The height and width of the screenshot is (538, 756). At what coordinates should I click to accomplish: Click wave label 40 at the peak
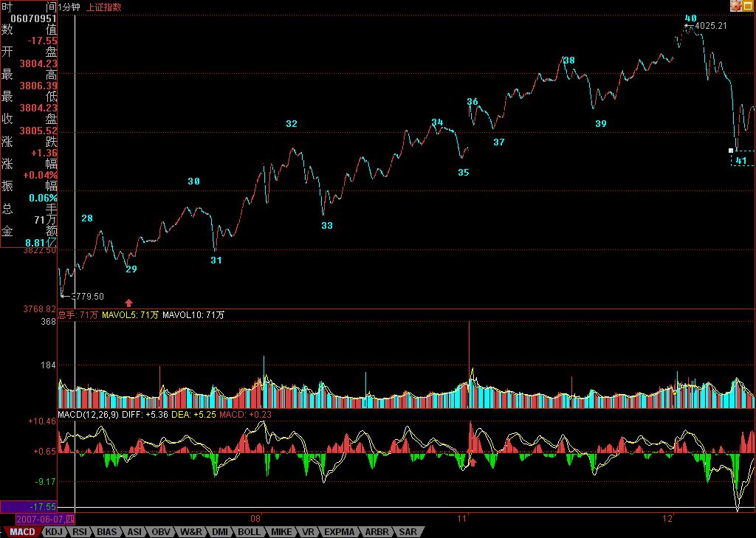pyautogui.click(x=691, y=18)
